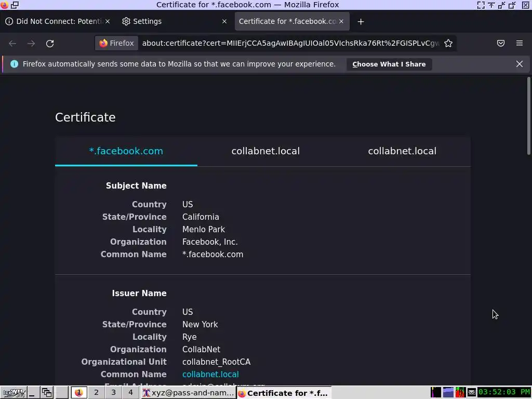Switch to the Did Not Connect tab
532x399 pixels.
tap(57, 21)
